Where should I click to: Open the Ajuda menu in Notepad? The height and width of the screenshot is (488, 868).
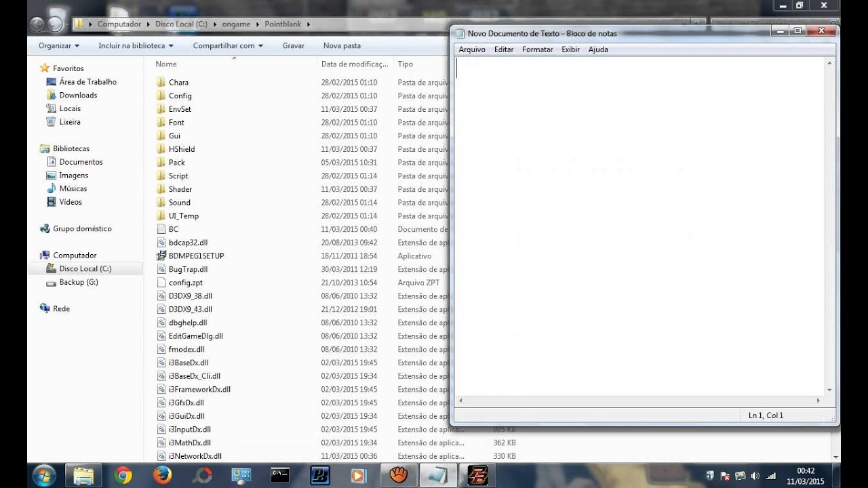click(x=598, y=49)
